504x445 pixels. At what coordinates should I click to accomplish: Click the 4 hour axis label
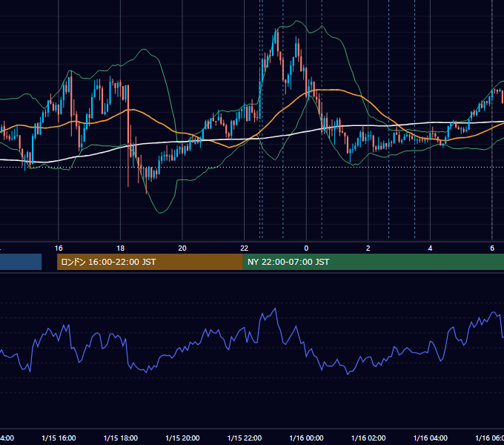point(430,248)
